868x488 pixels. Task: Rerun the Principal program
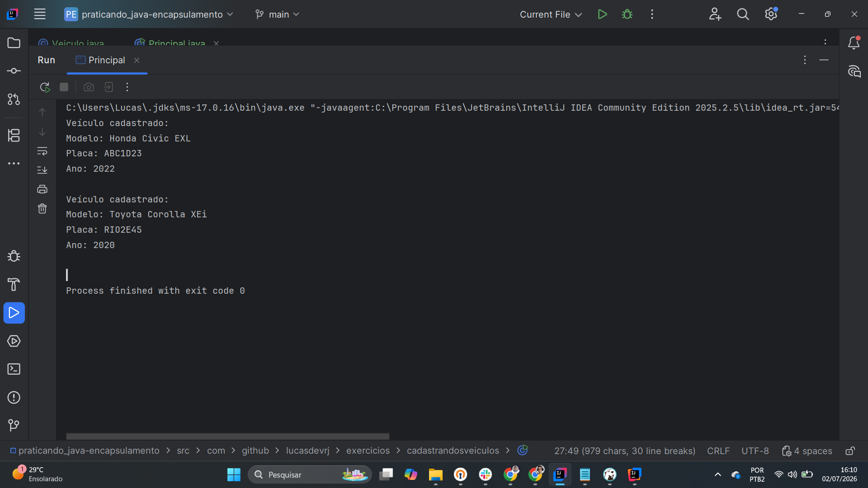point(45,87)
